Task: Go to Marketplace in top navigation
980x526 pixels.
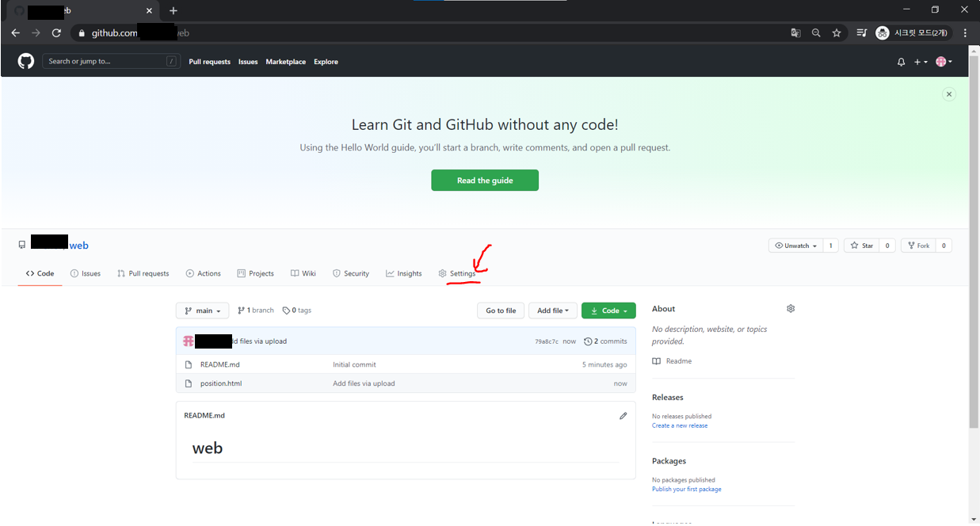Action: tap(286, 62)
